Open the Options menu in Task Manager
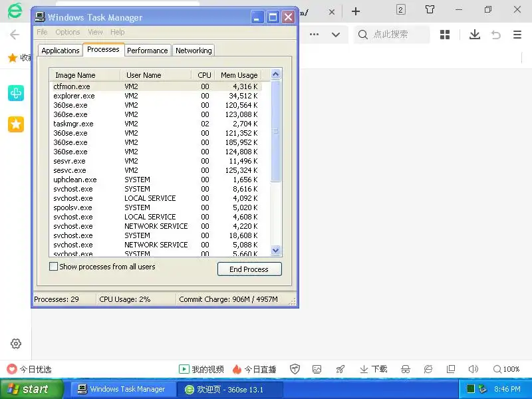Viewport: 532px width, 399px height. point(68,32)
